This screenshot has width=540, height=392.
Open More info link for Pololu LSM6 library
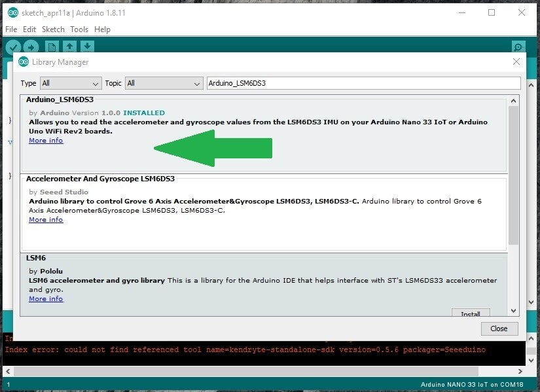(x=46, y=299)
